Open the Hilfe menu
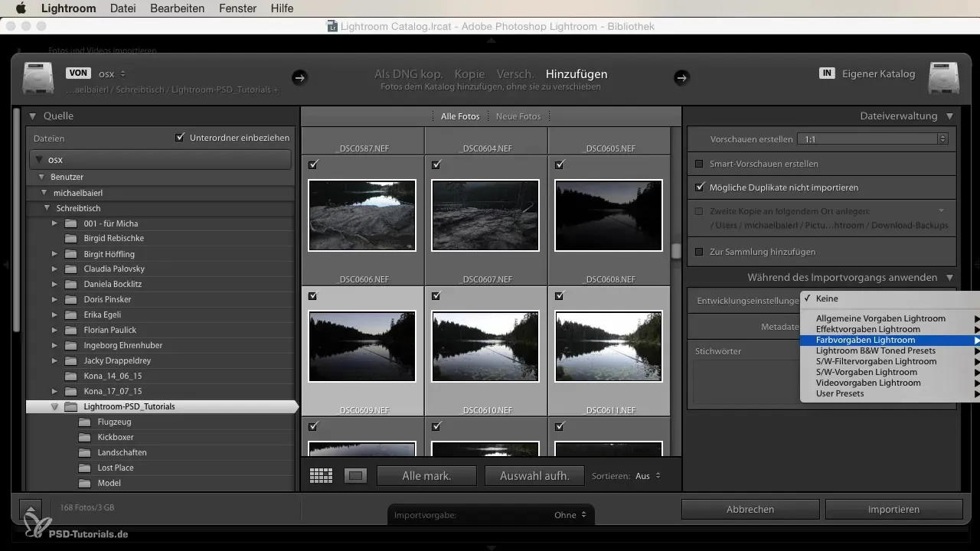Screen dimensions: 980x551 282,8
